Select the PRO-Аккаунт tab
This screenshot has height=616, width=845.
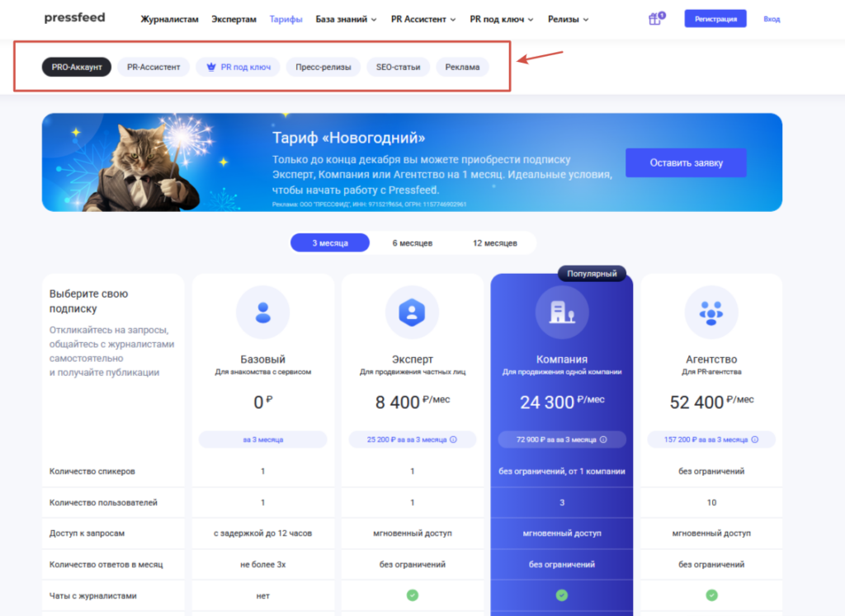pos(77,67)
